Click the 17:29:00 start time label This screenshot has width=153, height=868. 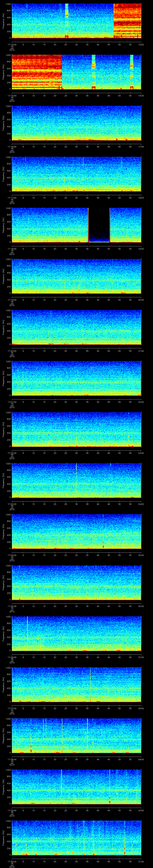point(12,810)
